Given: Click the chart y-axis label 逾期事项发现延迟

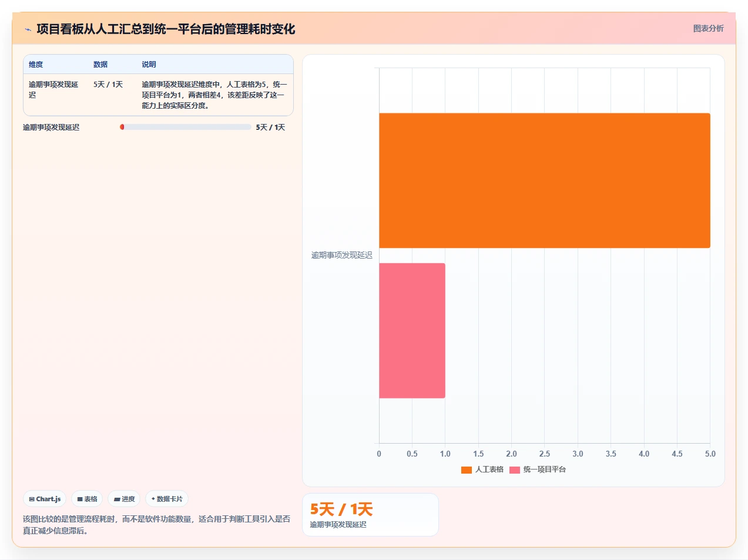Looking at the screenshot, I should tap(342, 255).
